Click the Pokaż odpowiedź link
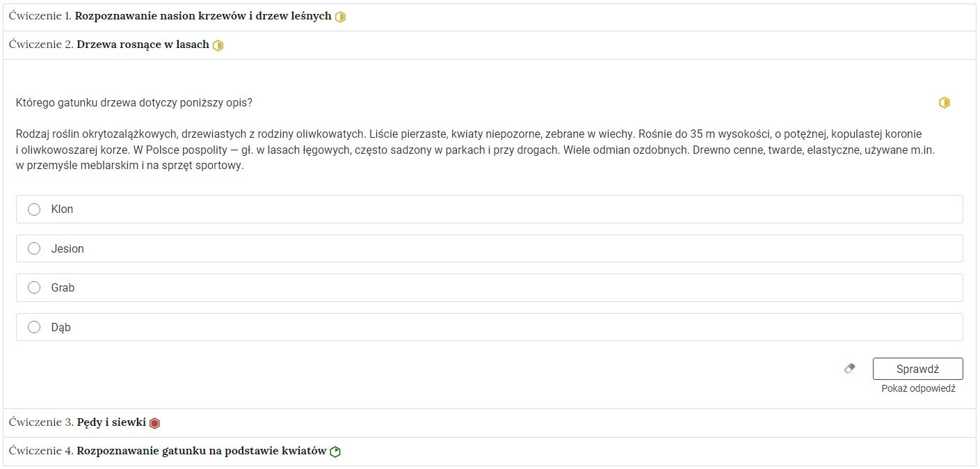 point(918,388)
